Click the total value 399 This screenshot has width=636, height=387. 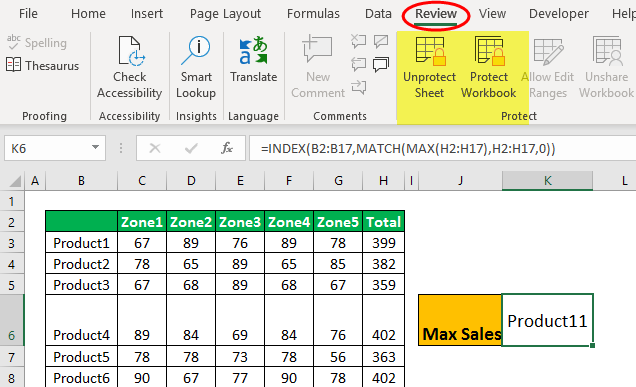pyautogui.click(x=383, y=243)
